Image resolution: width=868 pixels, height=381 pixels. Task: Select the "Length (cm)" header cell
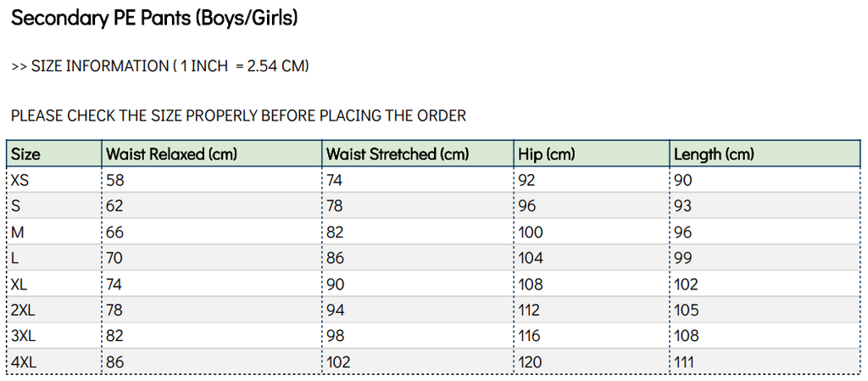click(714, 154)
